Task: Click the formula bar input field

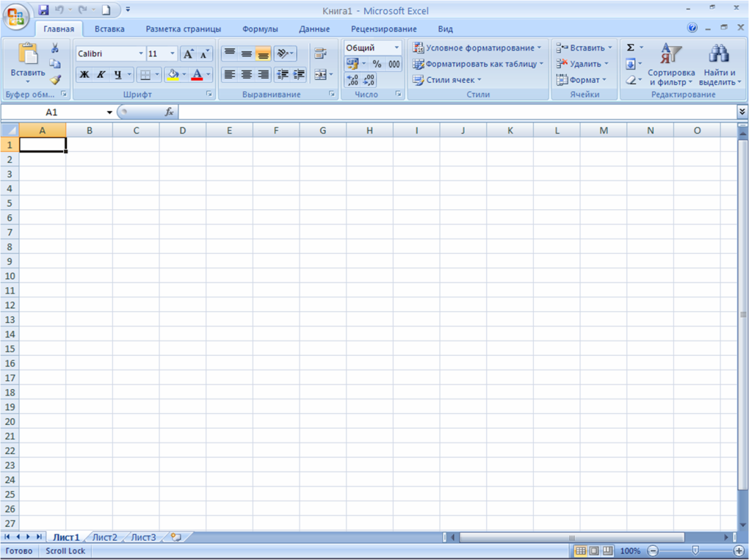Action: tap(457, 112)
